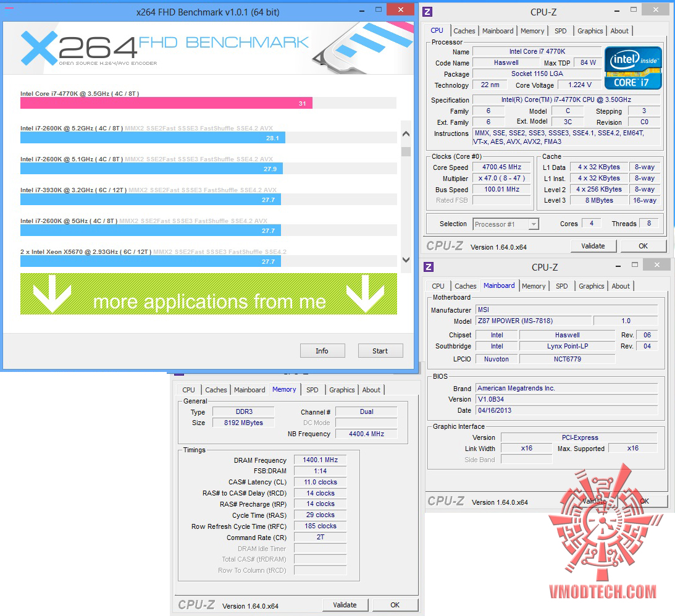Click the Command Rate 2T value
This screenshot has width=675, height=616.
[x=321, y=537]
